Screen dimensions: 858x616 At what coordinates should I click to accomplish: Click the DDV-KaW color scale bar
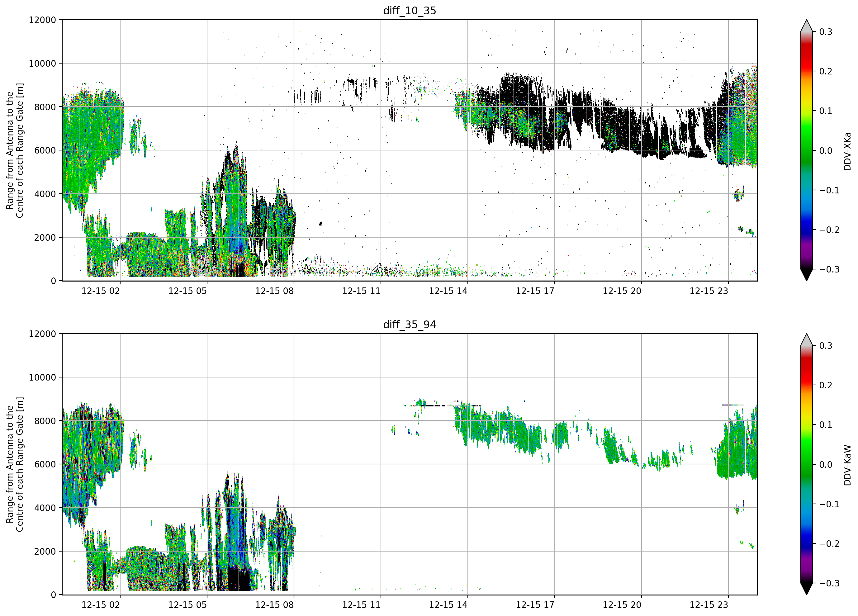[807, 464]
